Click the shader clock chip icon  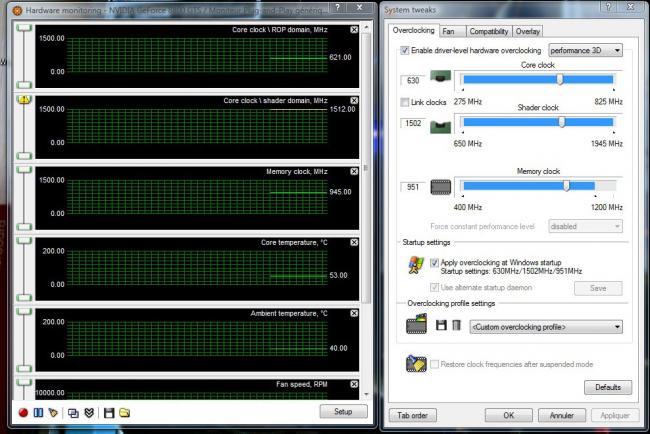click(x=440, y=126)
